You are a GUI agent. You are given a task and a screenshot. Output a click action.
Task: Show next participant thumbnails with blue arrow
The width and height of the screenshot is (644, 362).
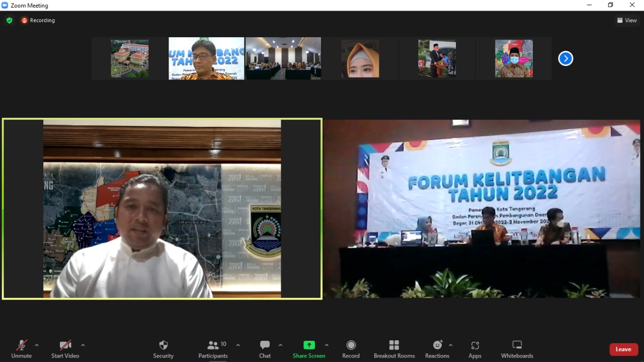566,59
